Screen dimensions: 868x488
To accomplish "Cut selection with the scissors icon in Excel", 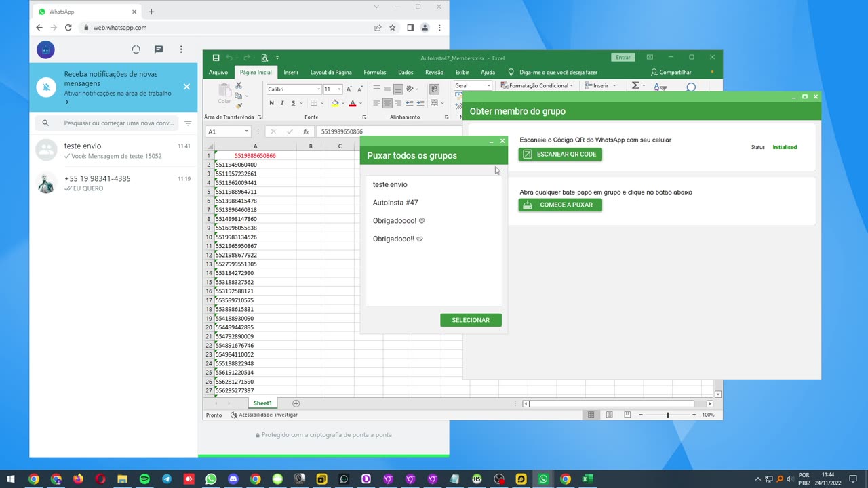I will pos(239,85).
